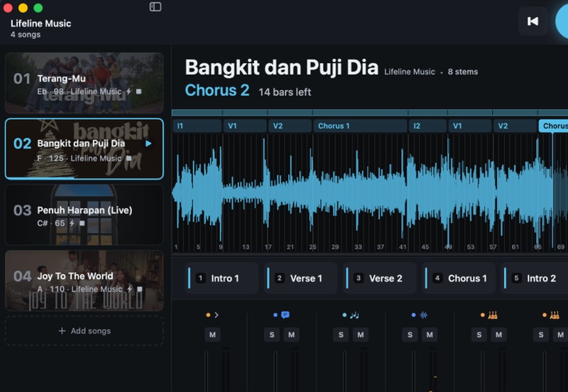This screenshot has height=392, width=568.
Task: Jump to the I1 section marker
Action: 197,126
